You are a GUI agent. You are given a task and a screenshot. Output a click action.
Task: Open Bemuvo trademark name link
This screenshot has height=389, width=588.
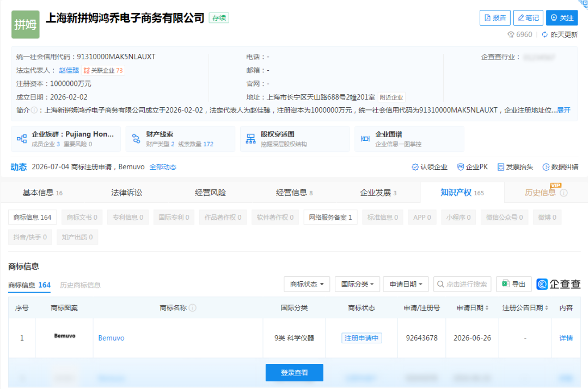[112, 338]
